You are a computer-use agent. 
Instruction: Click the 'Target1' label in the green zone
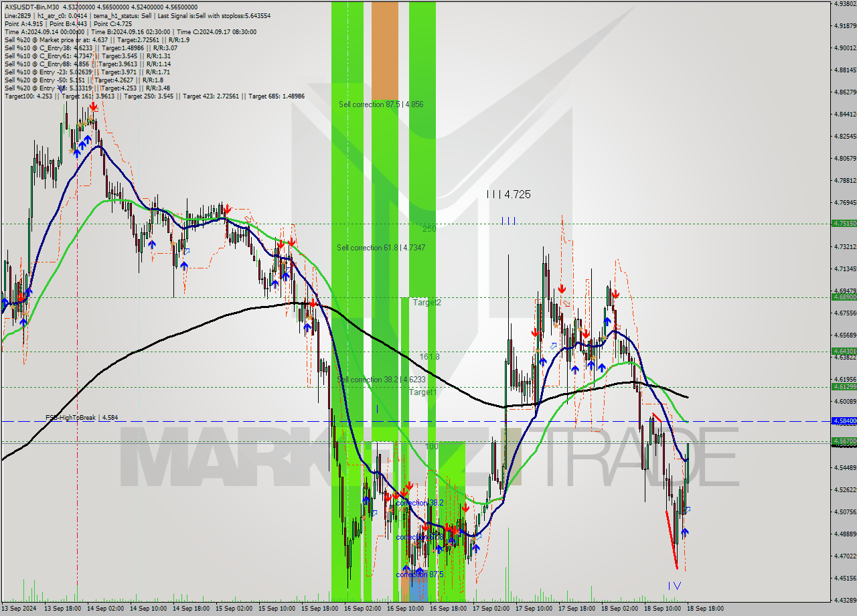tap(423, 392)
